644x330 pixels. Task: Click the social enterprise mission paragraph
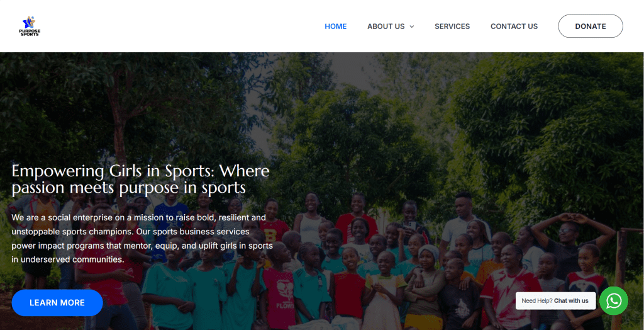click(142, 238)
